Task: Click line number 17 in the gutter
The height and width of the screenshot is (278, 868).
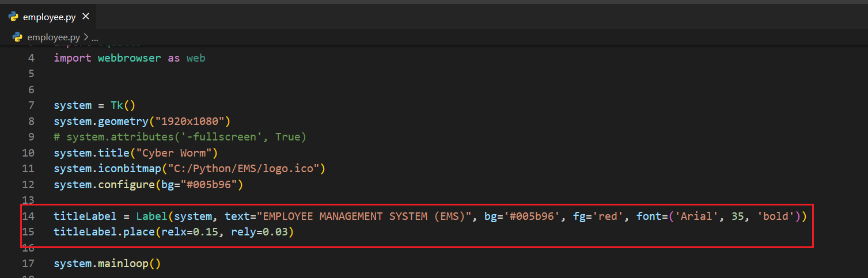Action: click(x=28, y=264)
